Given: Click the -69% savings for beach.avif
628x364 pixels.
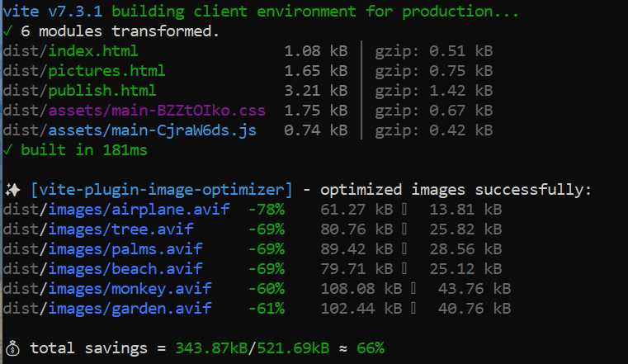Looking at the screenshot, I should pyautogui.click(x=267, y=269).
